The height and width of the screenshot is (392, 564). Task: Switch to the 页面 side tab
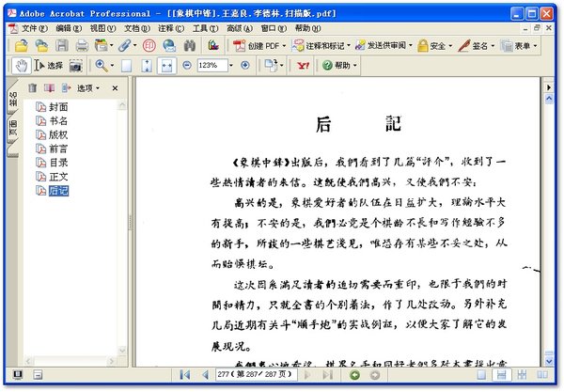coord(13,129)
